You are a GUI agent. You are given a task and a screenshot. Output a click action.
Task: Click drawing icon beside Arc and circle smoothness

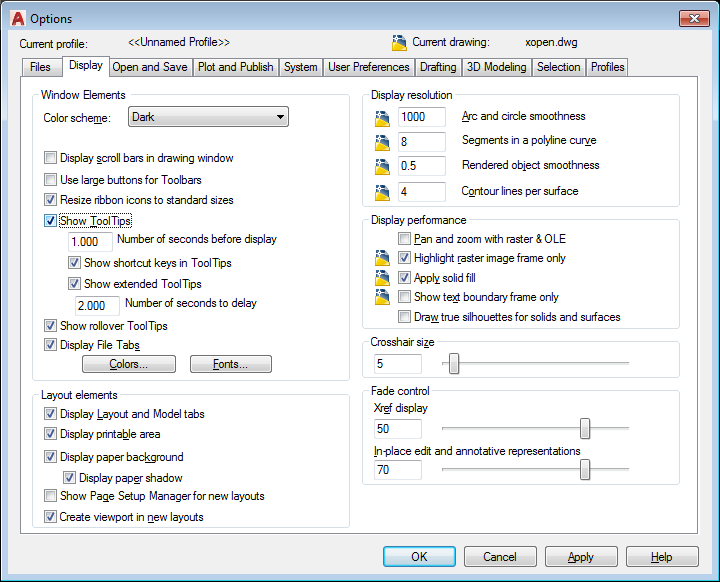tap(380, 118)
